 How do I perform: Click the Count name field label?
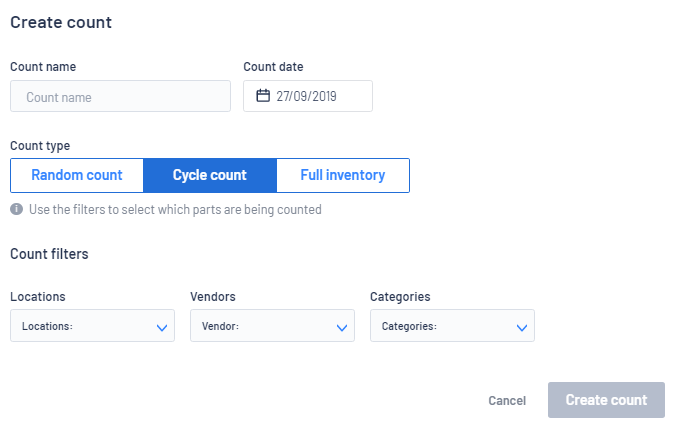(43, 67)
